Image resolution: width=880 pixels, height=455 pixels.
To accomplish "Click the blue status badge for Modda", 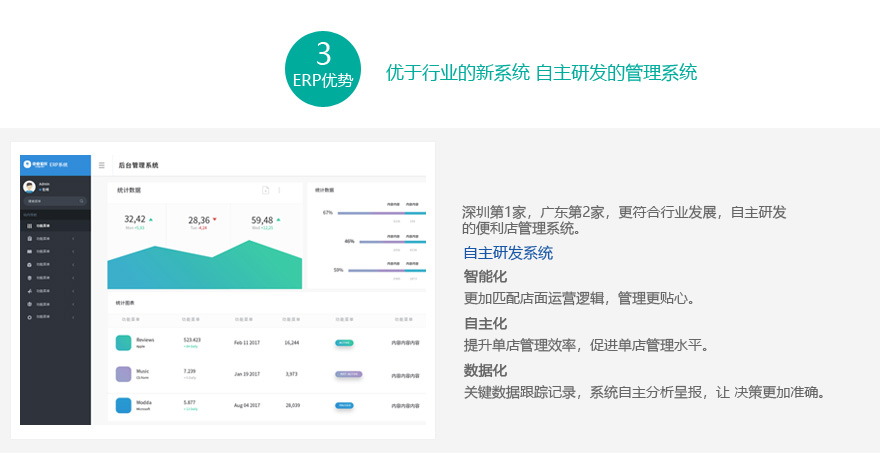I will click(x=345, y=405).
